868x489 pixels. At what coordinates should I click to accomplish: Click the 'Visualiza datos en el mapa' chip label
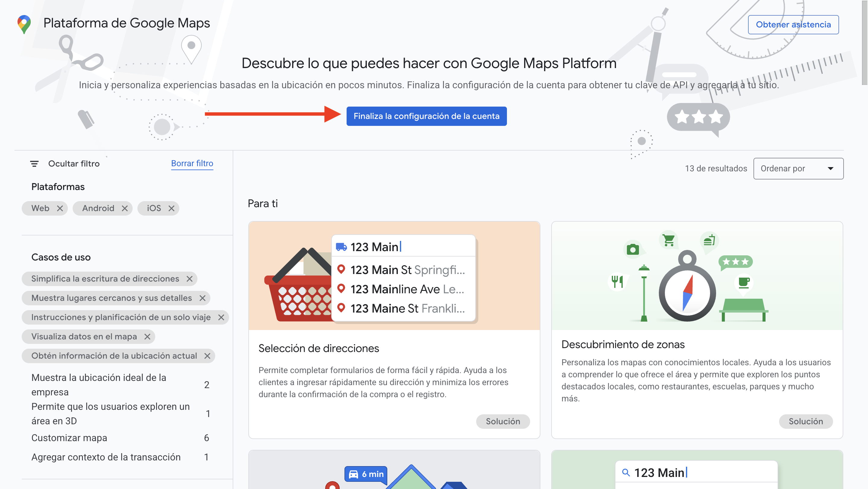point(84,337)
